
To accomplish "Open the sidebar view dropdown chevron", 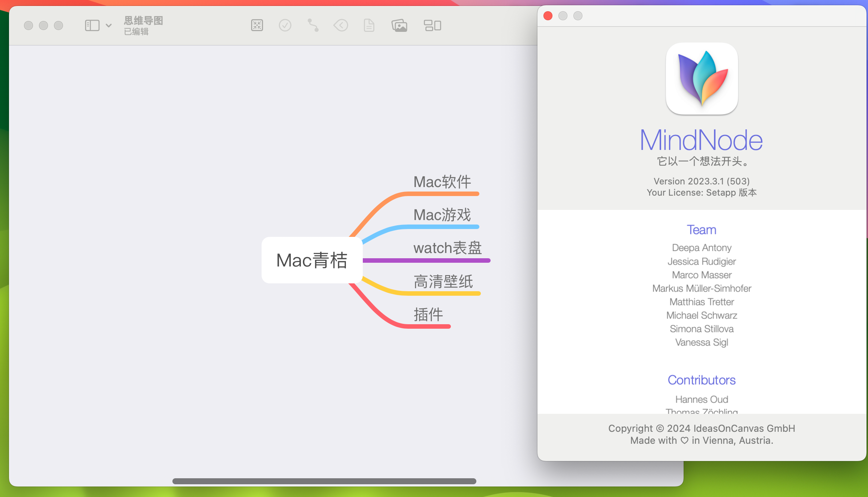I will point(109,25).
